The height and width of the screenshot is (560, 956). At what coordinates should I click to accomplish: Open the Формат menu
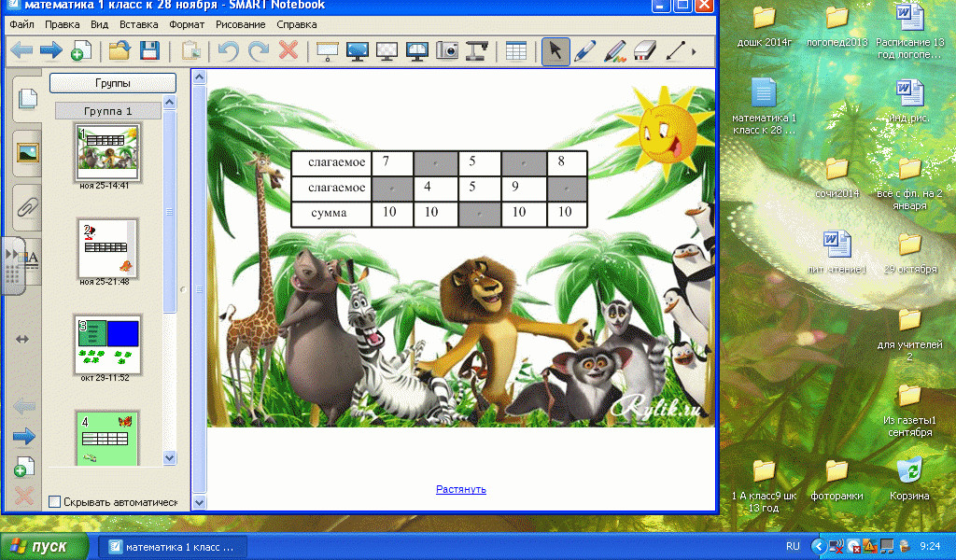[x=187, y=24]
